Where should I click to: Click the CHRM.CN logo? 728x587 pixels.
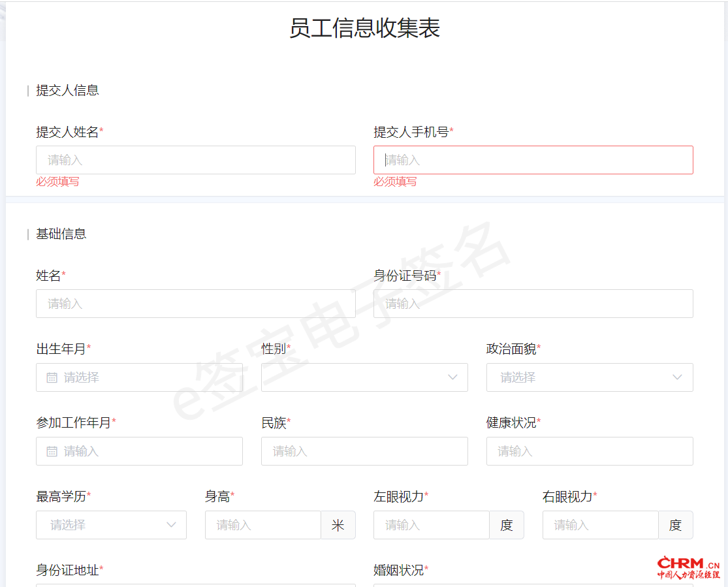[x=689, y=567]
